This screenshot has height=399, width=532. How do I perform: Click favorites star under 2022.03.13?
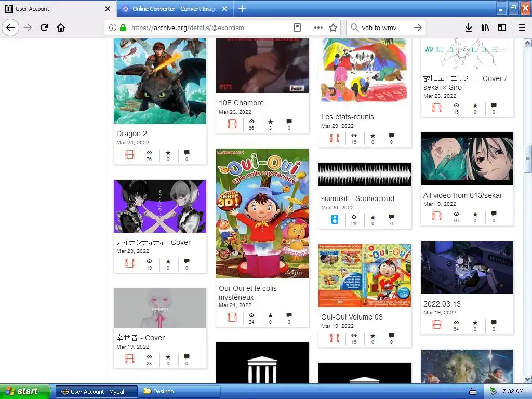click(475, 322)
